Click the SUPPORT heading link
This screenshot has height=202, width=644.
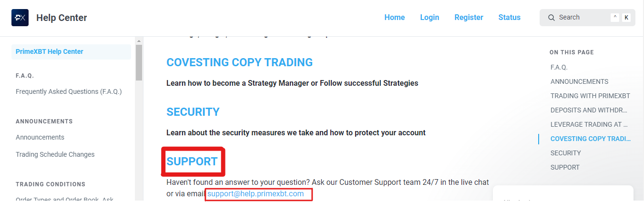coord(192,162)
